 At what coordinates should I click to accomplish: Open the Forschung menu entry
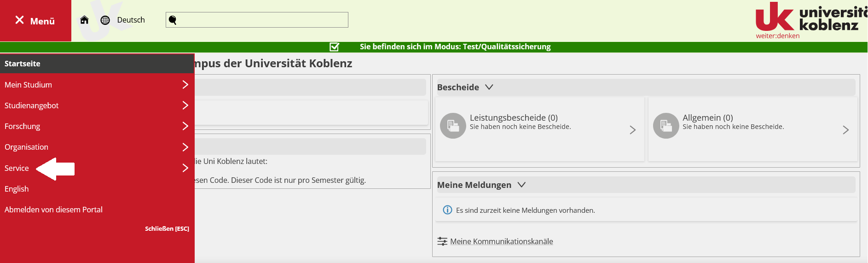pos(22,126)
